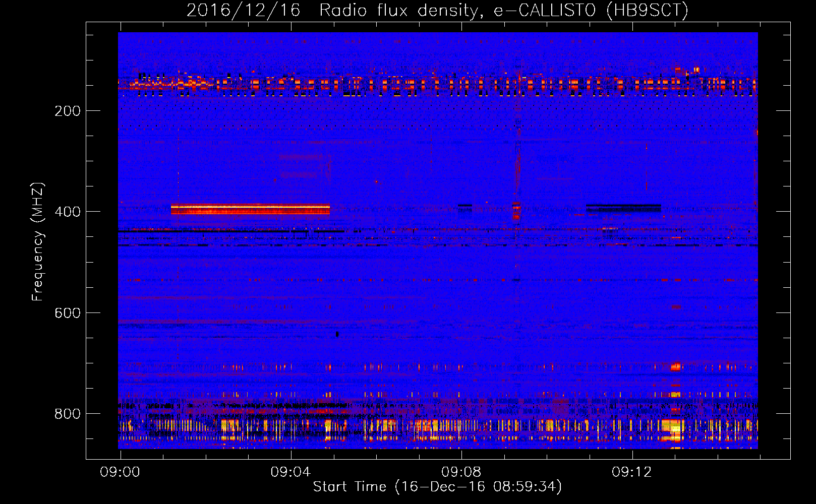Viewport: 816px width, 504px height.
Task: Click the 09:00 time tick label
Action: point(120,472)
